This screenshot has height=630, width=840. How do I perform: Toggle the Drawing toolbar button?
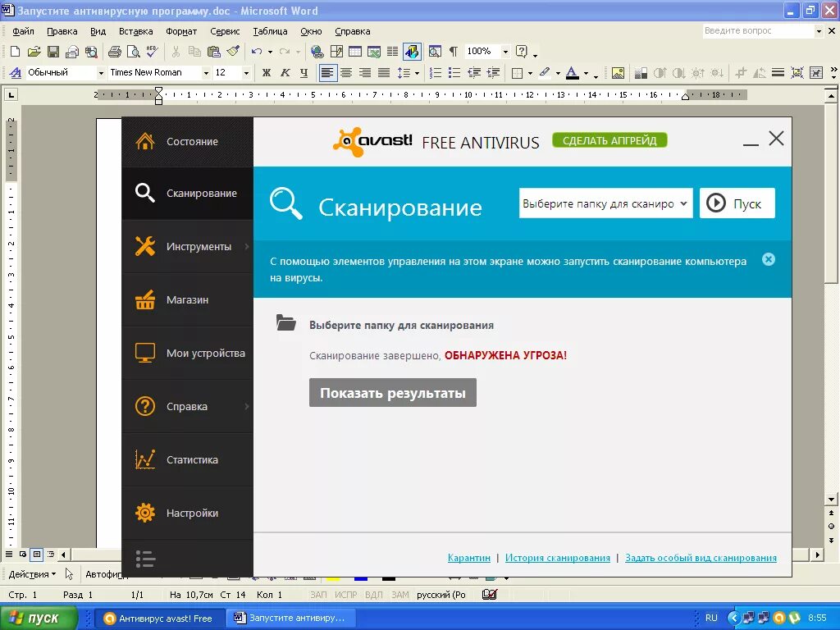(x=412, y=52)
